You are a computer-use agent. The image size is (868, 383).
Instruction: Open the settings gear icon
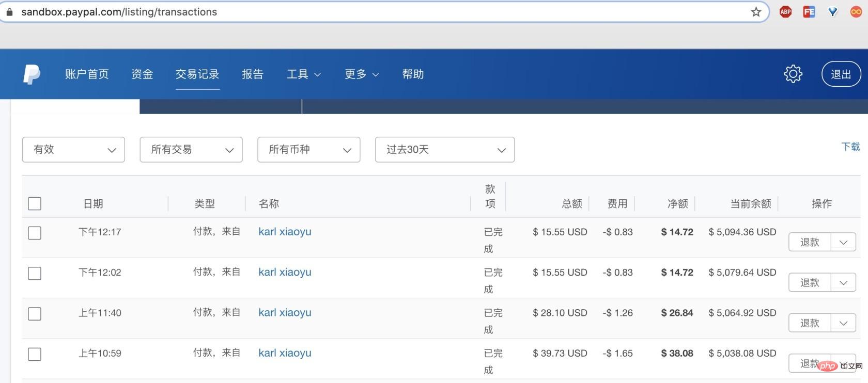tap(793, 74)
